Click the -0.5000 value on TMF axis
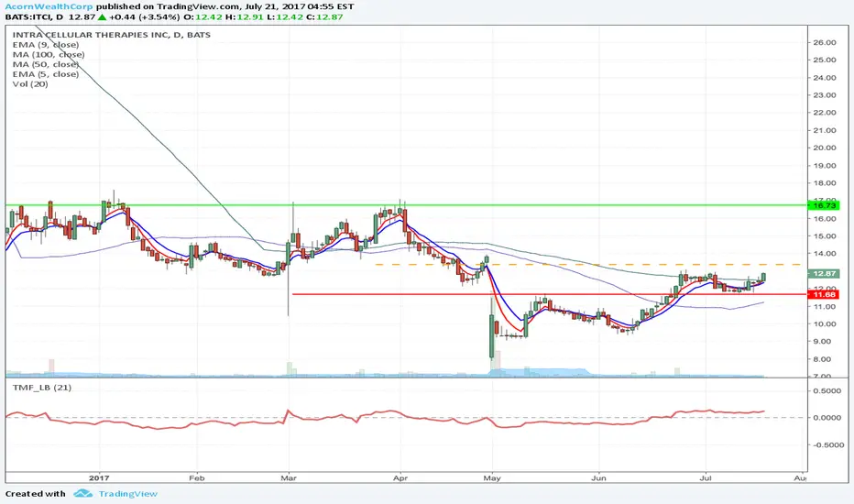 click(x=827, y=444)
